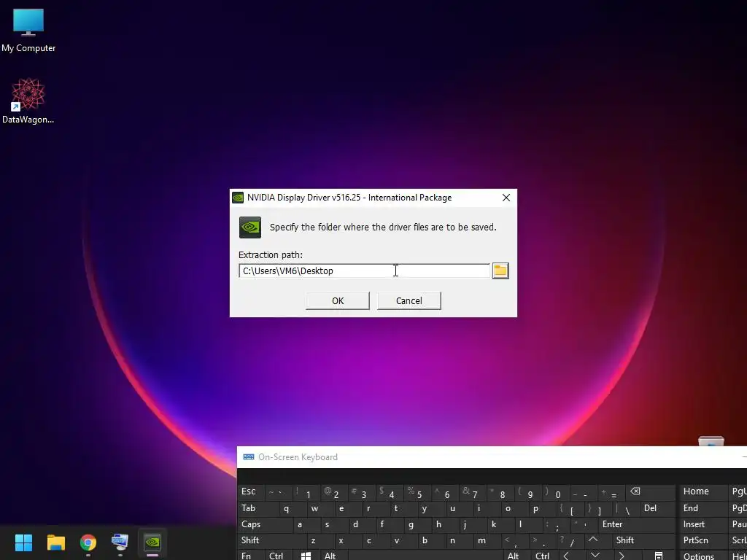Screen dimensions: 747x560
Task: Tap the number 6 key
Action: tap(444, 492)
